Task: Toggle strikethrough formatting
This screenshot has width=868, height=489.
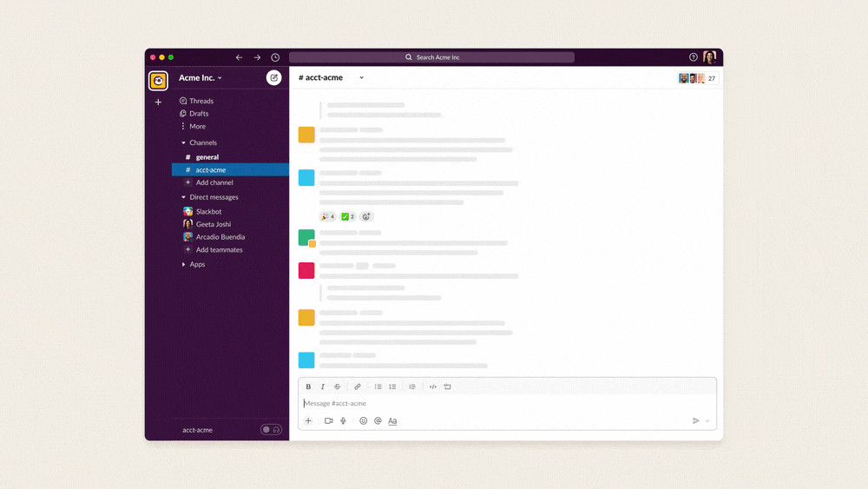Action: pos(337,387)
